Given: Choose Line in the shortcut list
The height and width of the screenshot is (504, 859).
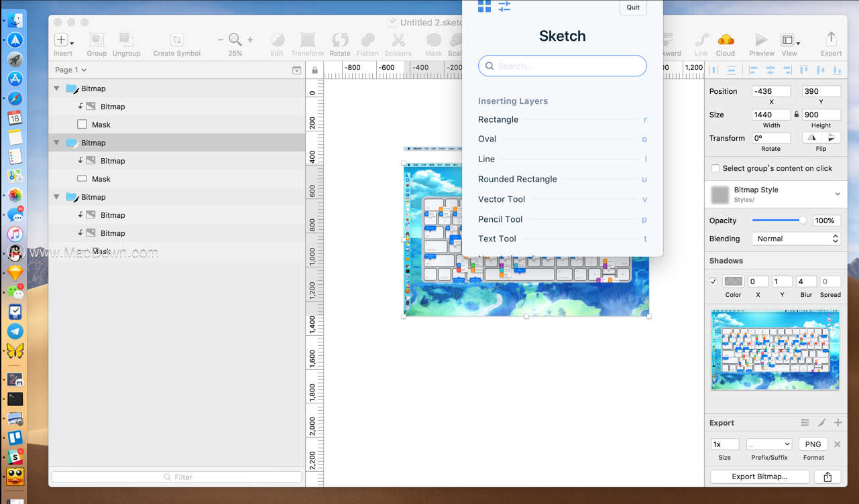Looking at the screenshot, I should click(x=562, y=159).
